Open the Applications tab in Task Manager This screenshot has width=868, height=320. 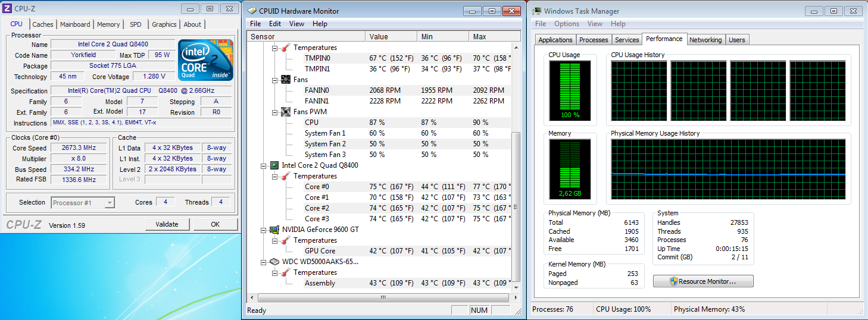click(x=555, y=40)
